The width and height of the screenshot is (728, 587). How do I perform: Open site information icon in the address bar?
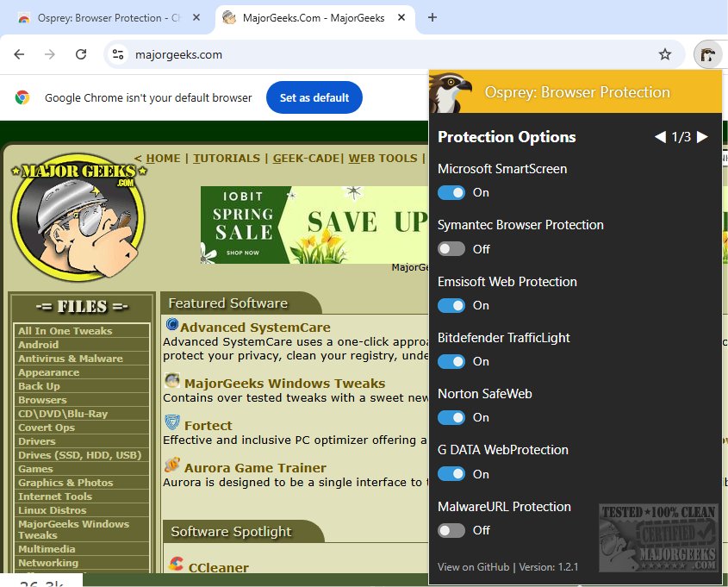tap(118, 54)
